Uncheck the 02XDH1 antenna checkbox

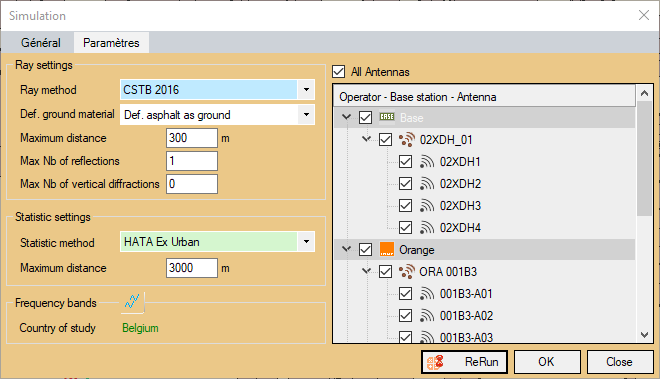[x=405, y=161]
